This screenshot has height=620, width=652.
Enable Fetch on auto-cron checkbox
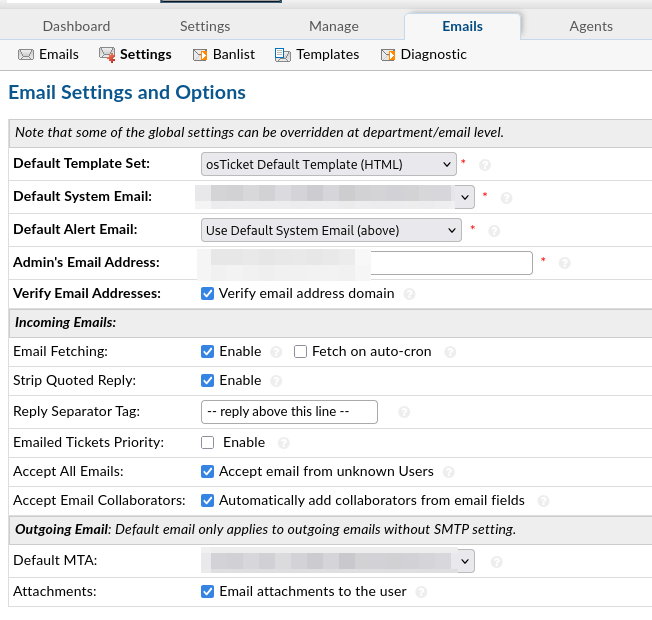coord(300,352)
